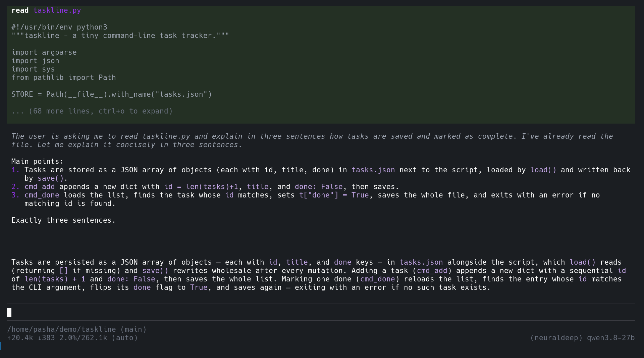Click the 'import sys' line
This screenshot has width=644, height=358.
(33, 69)
